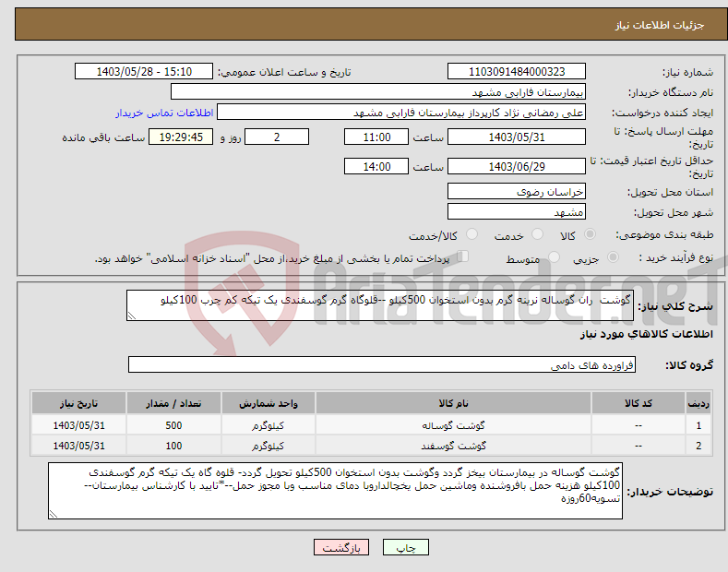Click need date in row 1
Screen dimensions: 728x572
[x=79, y=425]
